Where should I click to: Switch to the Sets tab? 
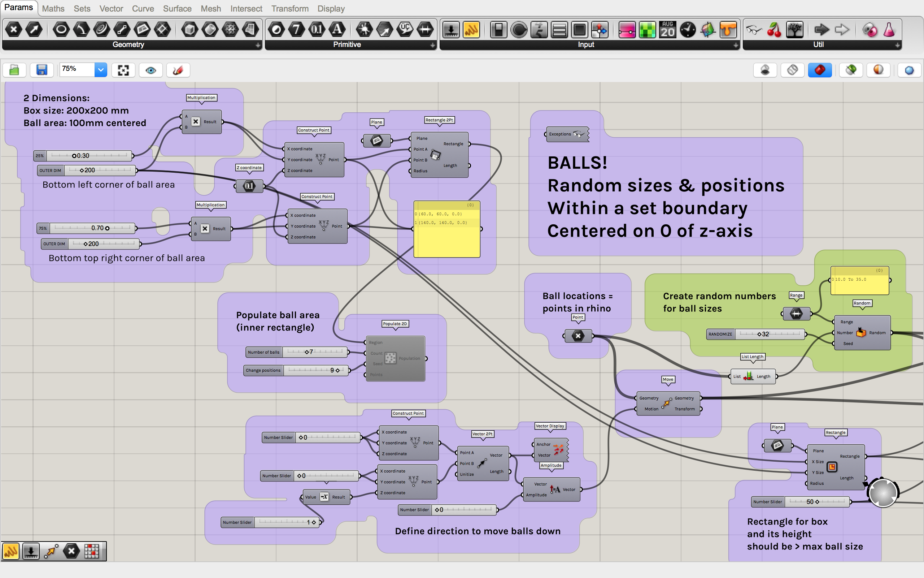82,8
